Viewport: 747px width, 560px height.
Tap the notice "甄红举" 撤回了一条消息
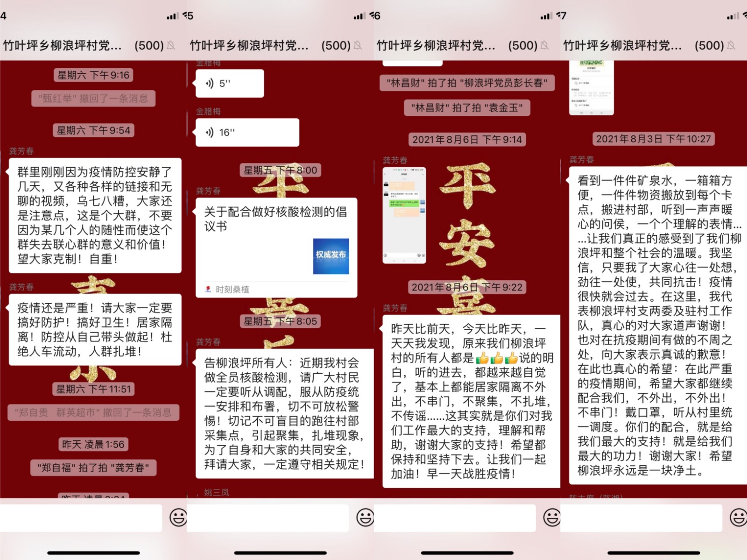[x=93, y=99]
